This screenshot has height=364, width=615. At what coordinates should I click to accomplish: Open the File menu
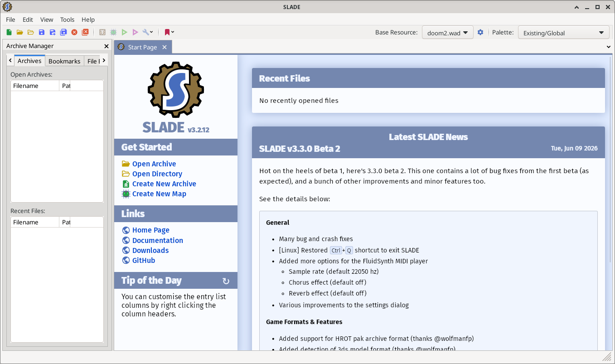(10, 19)
